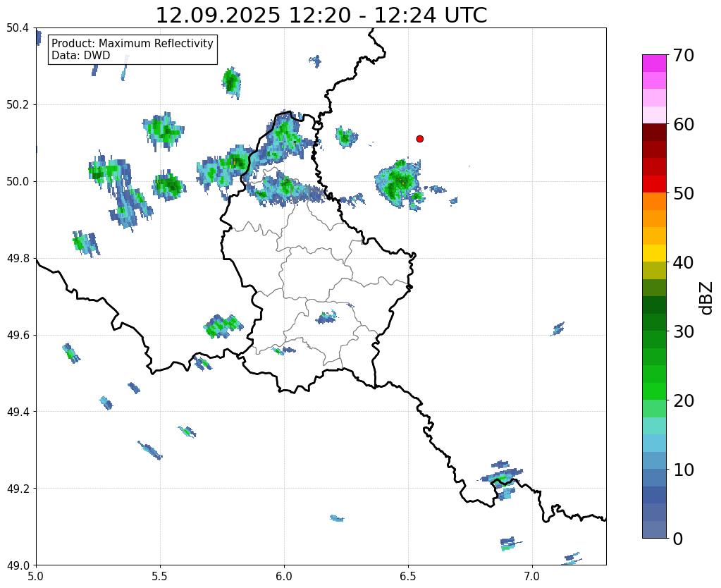Click the latitude axis label 50.4

(x=18, y=28)
